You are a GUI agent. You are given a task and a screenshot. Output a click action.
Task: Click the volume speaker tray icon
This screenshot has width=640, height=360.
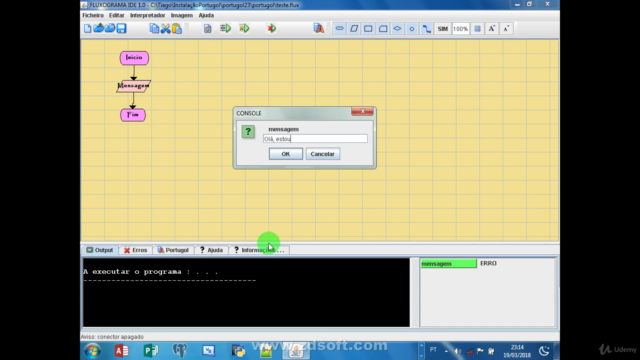point(458,351)
